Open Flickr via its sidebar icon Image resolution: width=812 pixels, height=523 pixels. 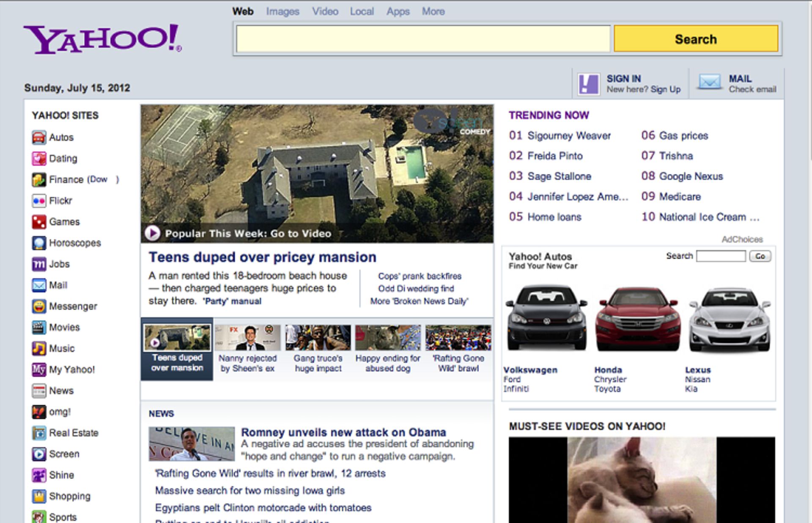point(38,201)
